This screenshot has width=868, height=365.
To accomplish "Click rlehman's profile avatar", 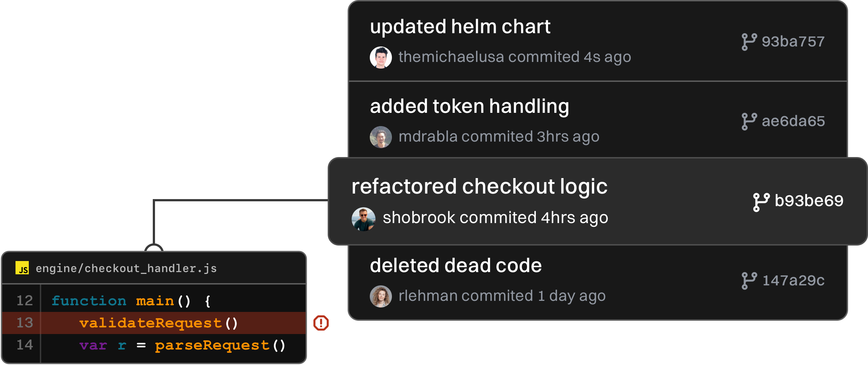I will point(380,296).
